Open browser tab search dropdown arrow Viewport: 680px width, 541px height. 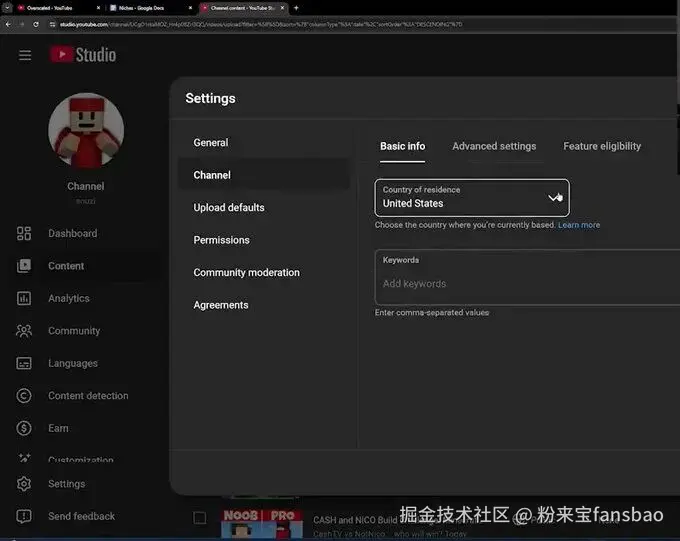pos(7,8)
